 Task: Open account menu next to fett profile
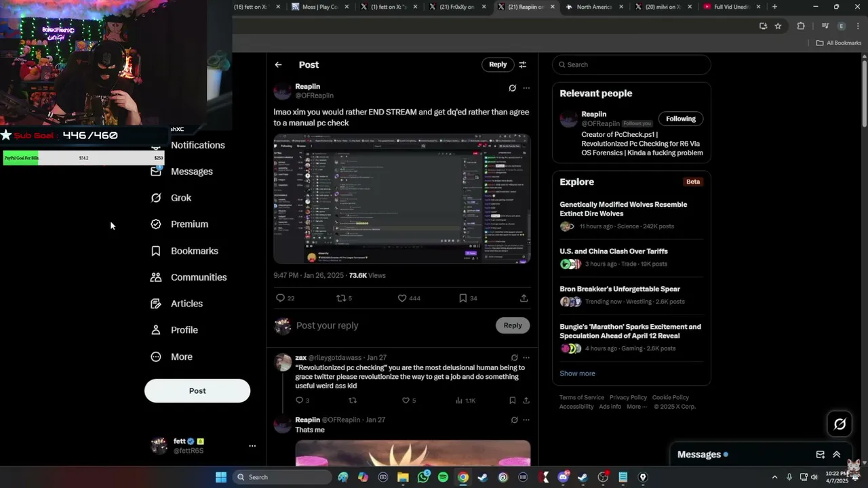pyautogui.click(x=252, y=446)
